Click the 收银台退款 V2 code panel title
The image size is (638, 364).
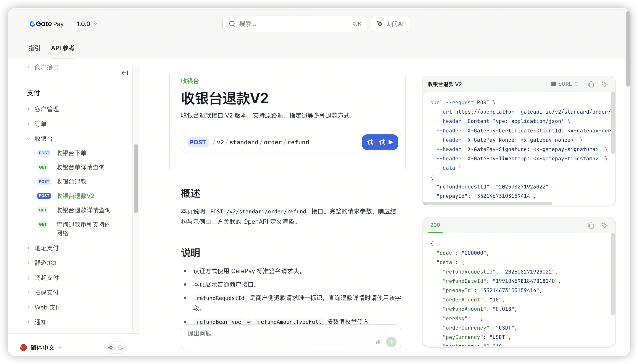[445, 84]
